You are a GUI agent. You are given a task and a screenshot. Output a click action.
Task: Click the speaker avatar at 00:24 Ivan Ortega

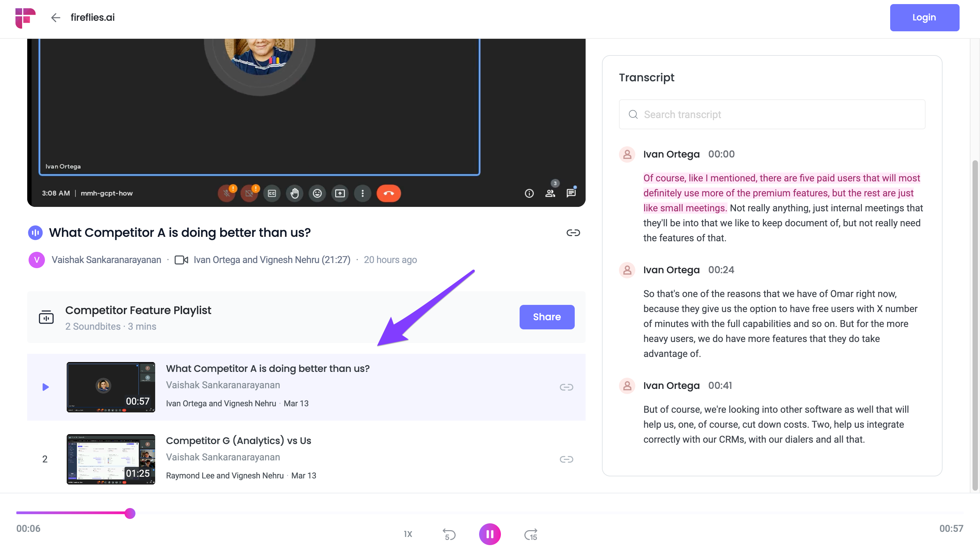[x=627, y=270]
